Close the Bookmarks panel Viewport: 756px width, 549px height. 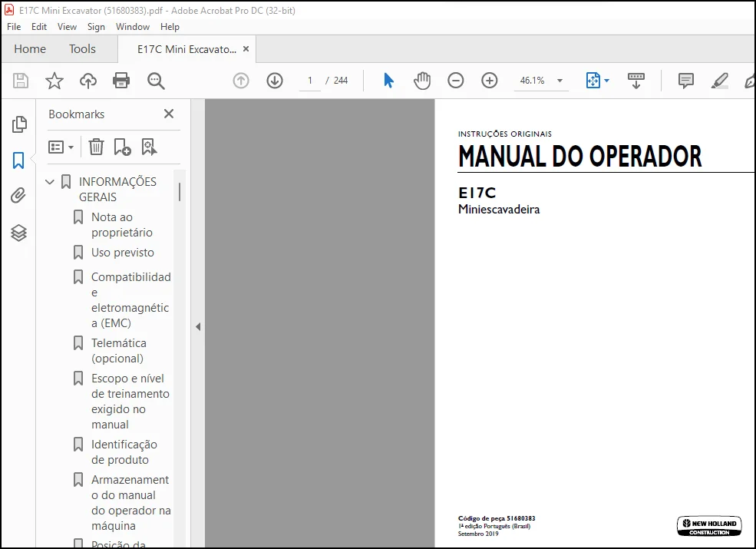(x=169, y=114)
